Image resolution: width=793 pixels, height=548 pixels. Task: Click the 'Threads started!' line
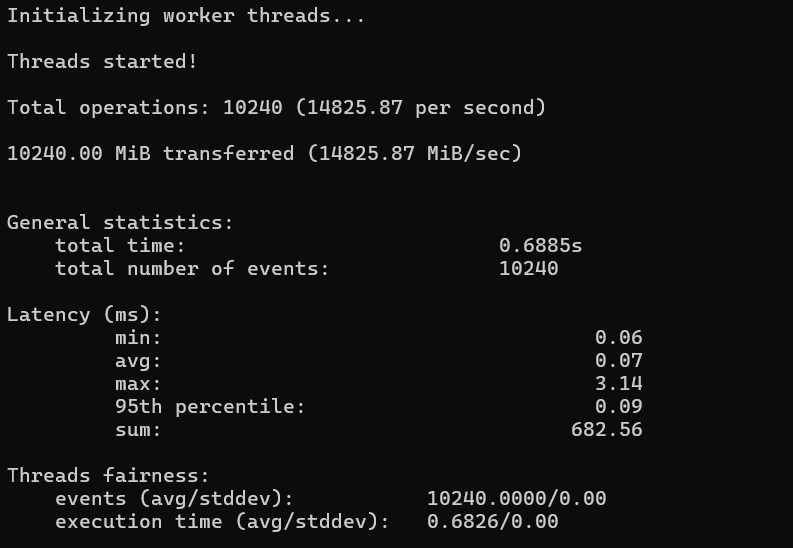102,62
